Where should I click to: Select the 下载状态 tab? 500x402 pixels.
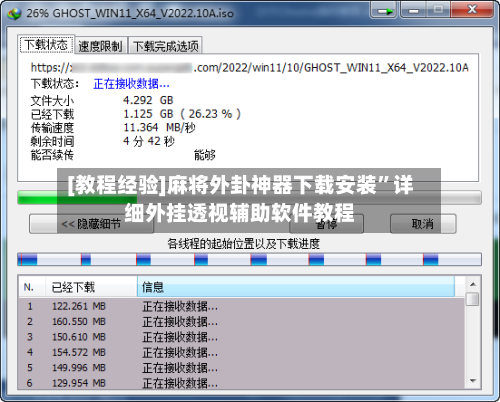pyautogui.click(x=46, y=44)
